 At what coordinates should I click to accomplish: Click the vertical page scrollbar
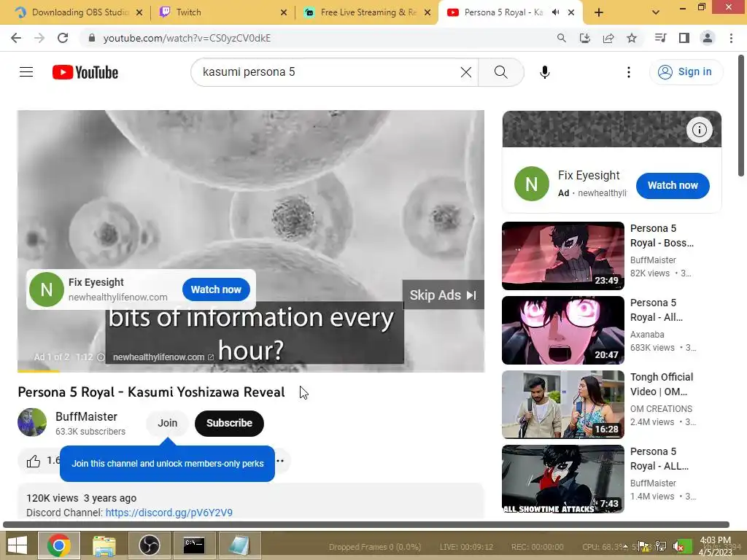741,116
